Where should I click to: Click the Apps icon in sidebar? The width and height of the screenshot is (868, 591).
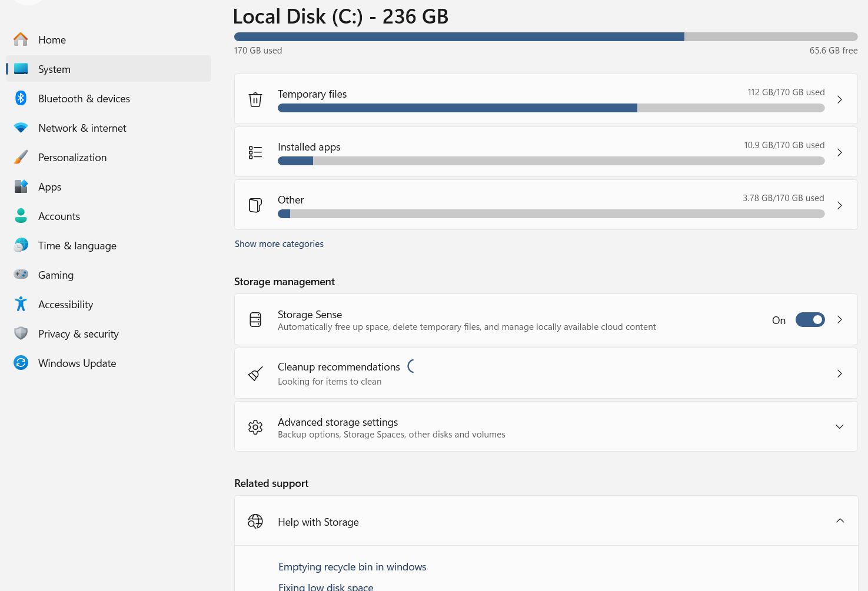point(21,186)
